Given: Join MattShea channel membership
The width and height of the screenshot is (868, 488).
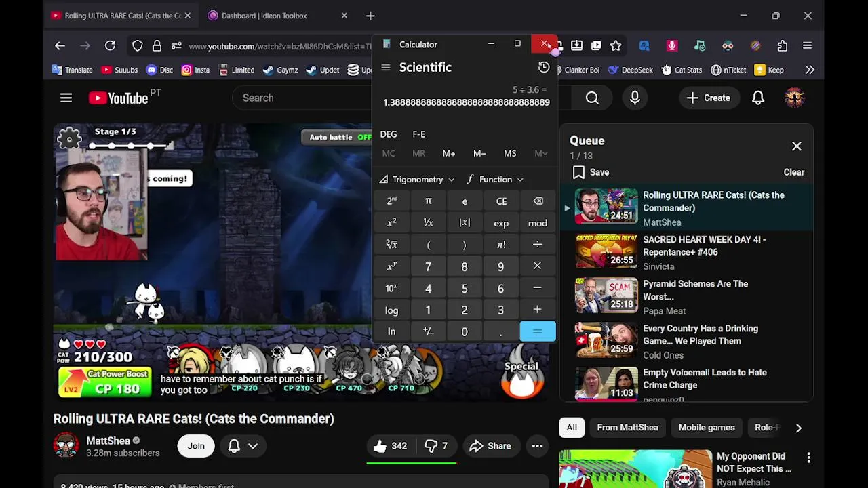Looking at the screenshot, I should click(196, 446).
